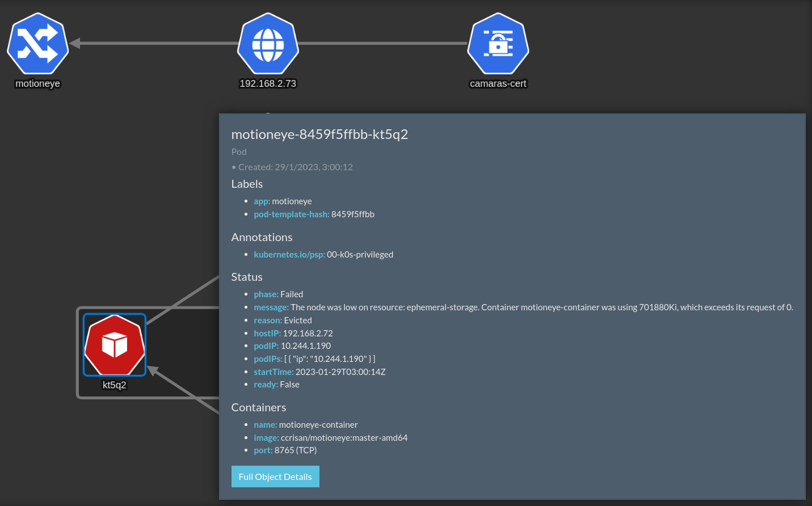Click the name: motioneye-container entry
The width and height of the screenshot is (812, 506).
[x=305, y=425]
